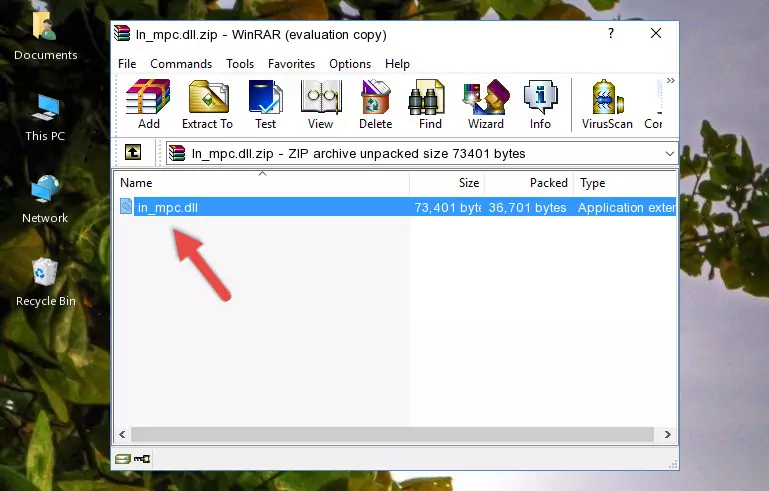This screenshot has width=769, height=491.
Task: Open the Options menu
Action: pyautogui.click(x=350, y=64)
